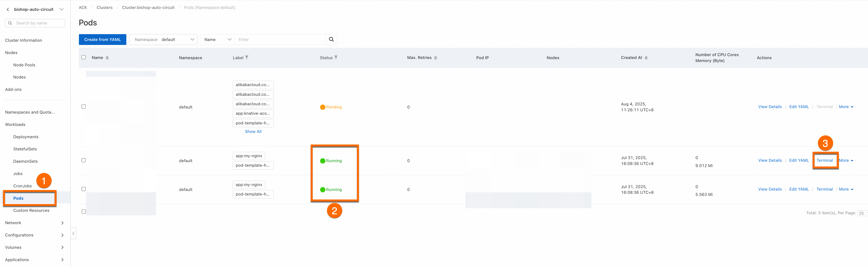868x267 pixels.
Task: Click Create from YAML button
Action: point(102,39)
